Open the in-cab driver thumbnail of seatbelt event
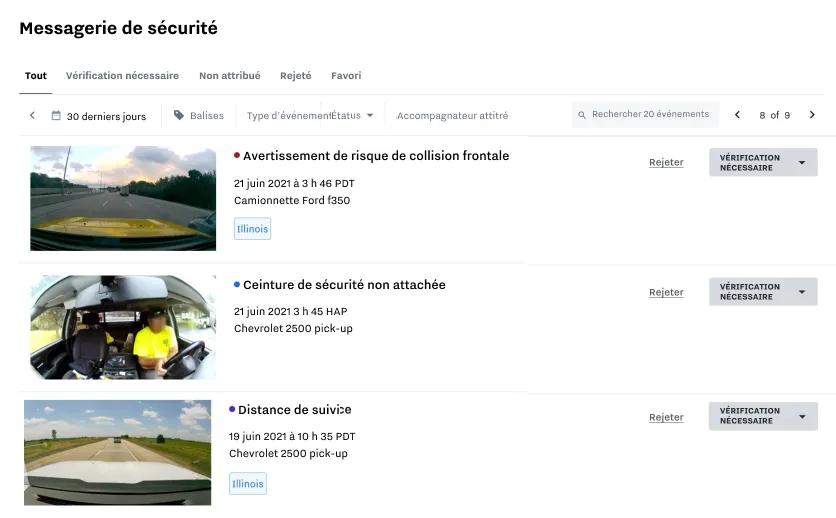The image size is (836, 518). click(123, 327)
